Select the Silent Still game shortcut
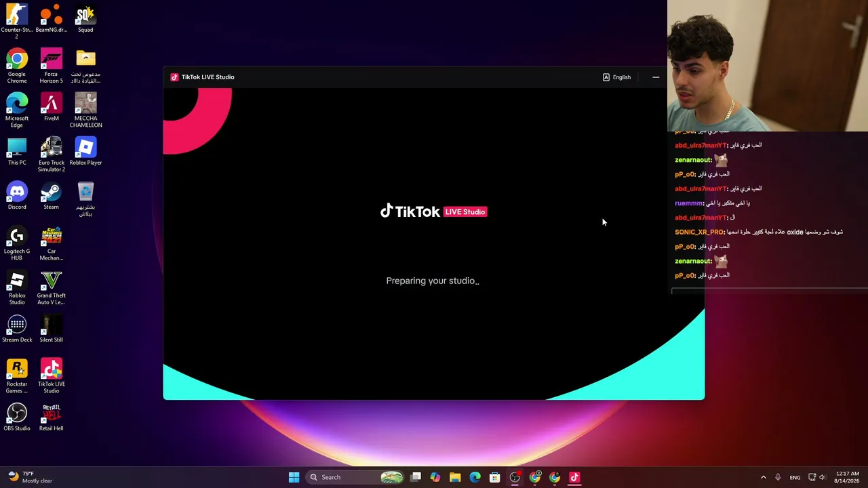 [51, 329]
